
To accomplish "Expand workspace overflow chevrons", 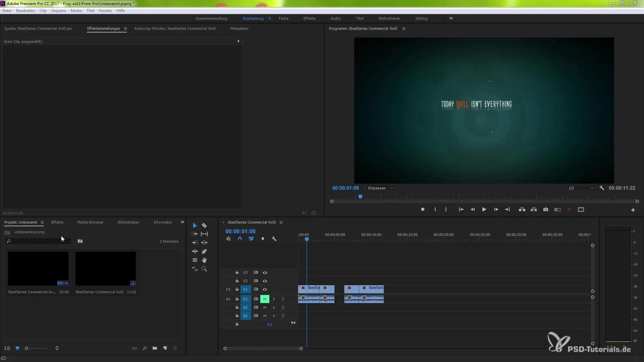I will point(451,18).
